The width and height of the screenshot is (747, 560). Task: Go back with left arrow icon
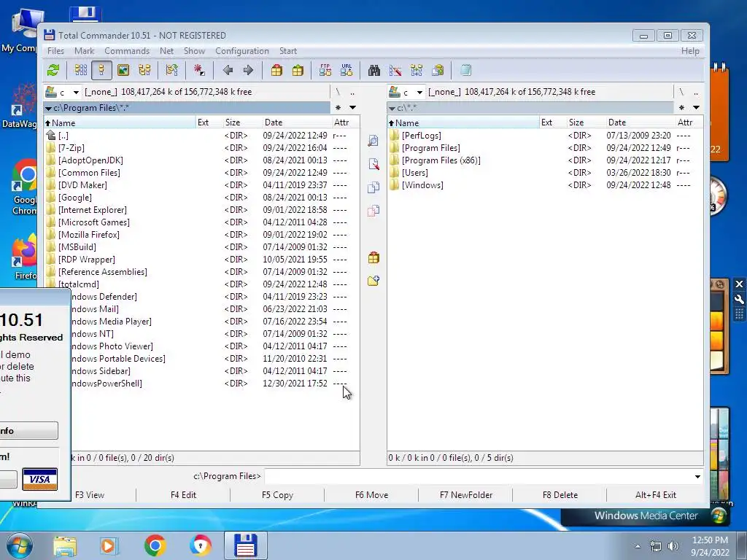pyautogui.click(x=228, y=71)
